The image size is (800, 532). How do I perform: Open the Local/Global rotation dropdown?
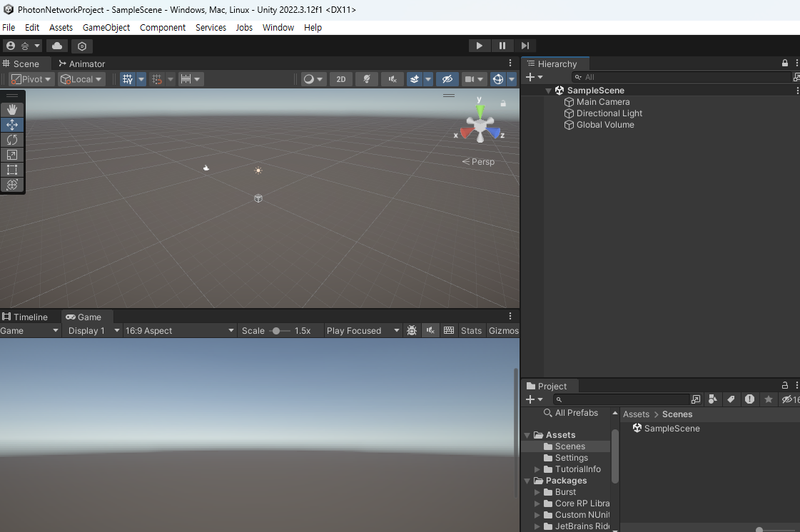[81, 79]
